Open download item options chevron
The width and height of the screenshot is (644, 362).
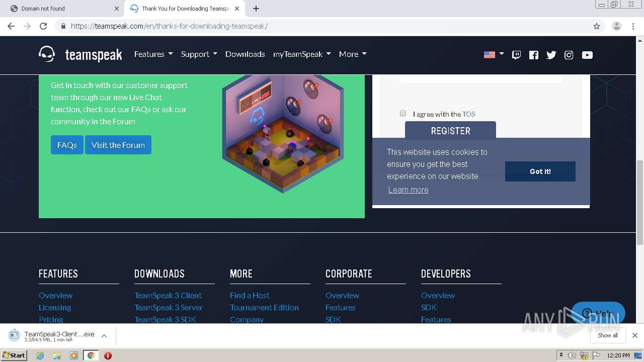(x=104, y=335)
